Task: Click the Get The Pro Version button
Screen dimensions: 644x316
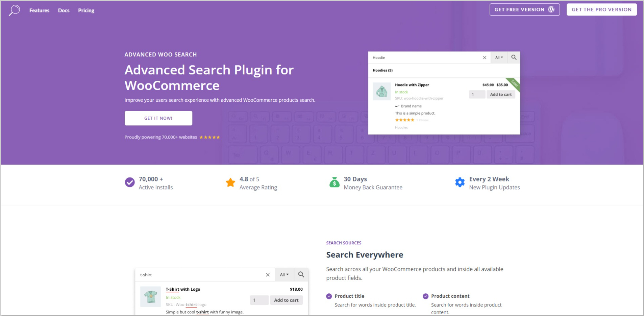Action: 601,9
